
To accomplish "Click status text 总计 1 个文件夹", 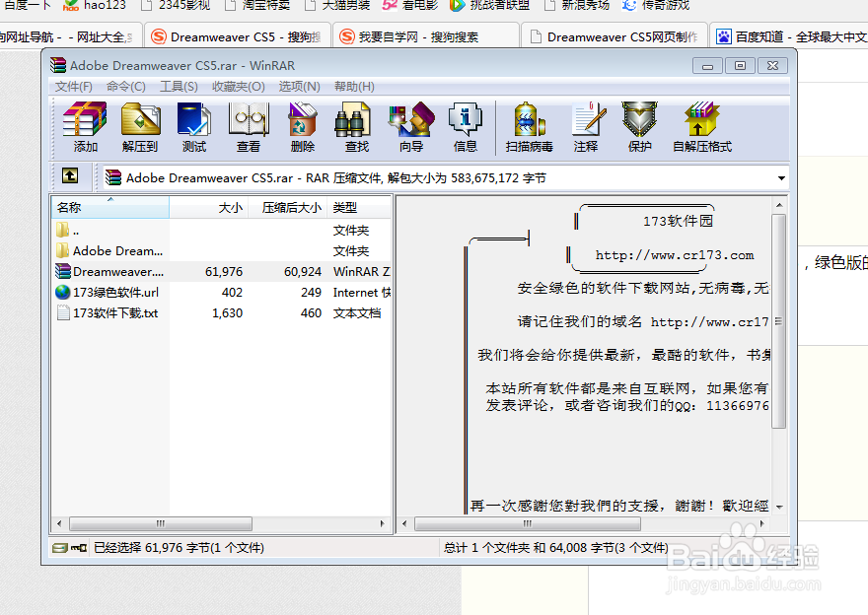I will (x=486, y=548).
